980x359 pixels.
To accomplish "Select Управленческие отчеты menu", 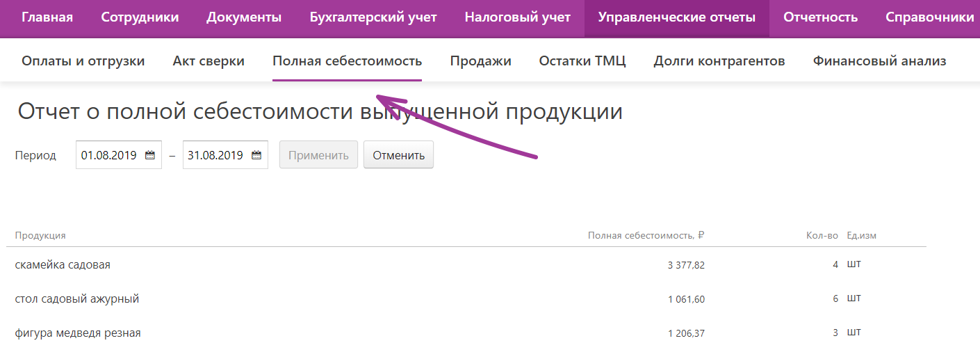I will click(677, 18).
